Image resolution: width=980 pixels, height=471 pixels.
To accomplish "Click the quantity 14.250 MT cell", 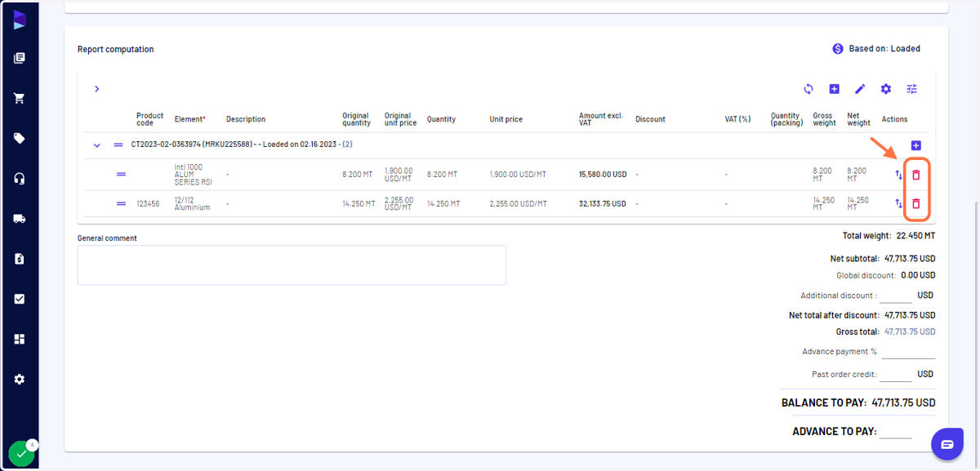I will (443, 203).
